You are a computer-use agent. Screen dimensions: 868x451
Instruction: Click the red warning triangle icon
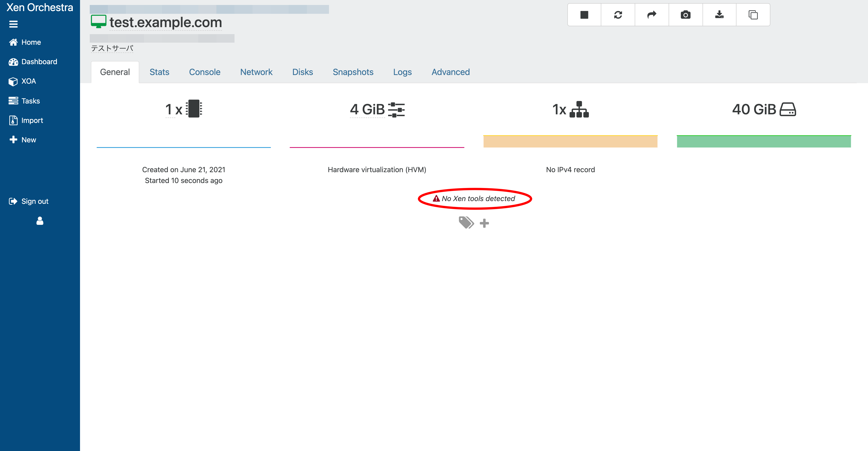click(436, 198)
